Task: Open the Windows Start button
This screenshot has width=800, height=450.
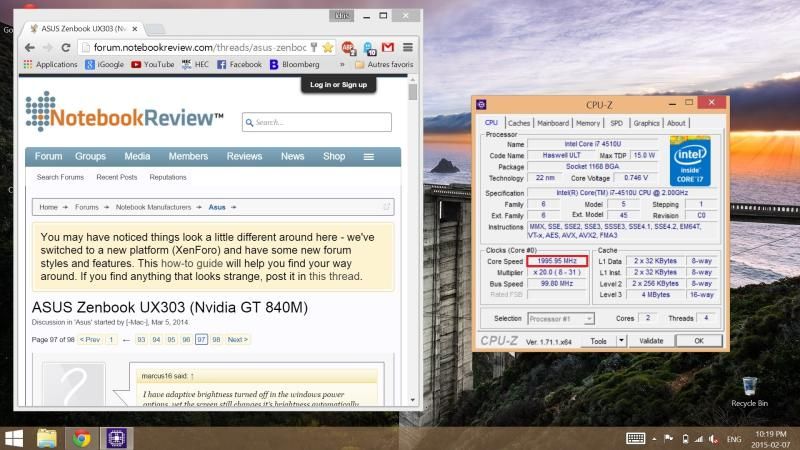Action: click(x=14, y=438)
